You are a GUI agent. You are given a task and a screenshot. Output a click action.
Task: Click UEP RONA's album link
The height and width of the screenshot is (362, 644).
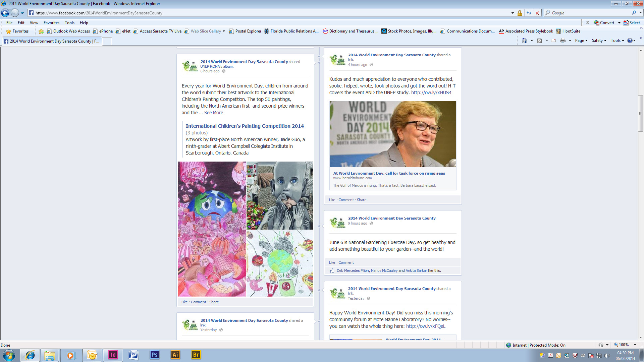pos(217,66)
